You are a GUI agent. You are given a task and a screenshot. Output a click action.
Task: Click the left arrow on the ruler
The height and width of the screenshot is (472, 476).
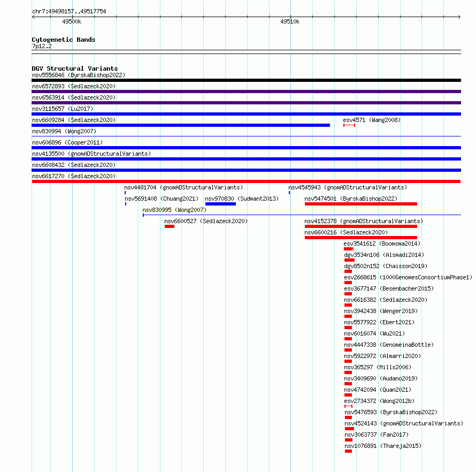[x=33, y=17]
